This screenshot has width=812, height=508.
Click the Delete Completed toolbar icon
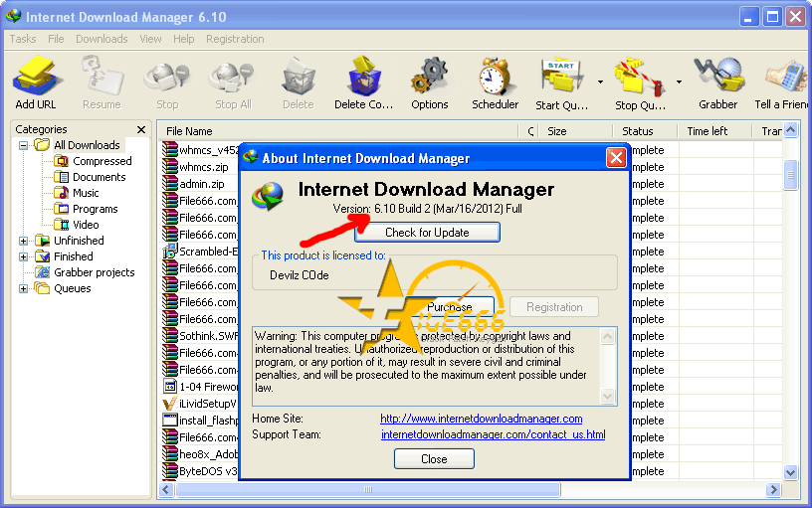pyautogui.click(x=364, y=83)
